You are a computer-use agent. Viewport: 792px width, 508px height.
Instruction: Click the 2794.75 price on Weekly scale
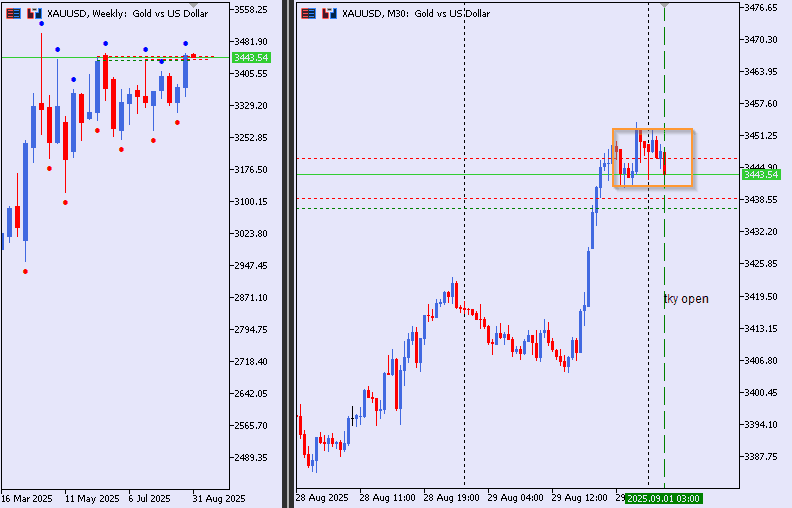(x=251, y=330)
